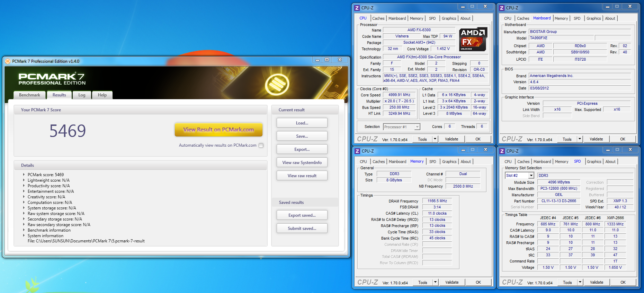Close the CPU-Z SPD window

tap(630, 149)
